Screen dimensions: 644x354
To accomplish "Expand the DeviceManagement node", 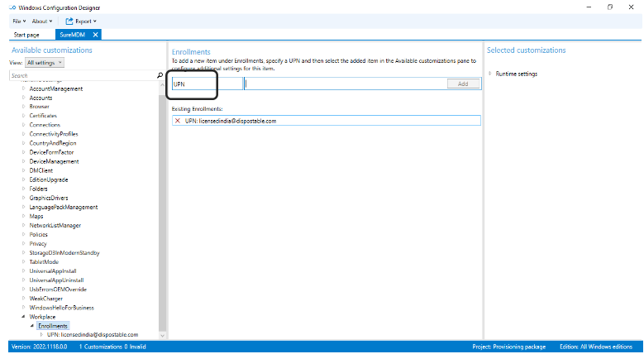I will (24, 161).
